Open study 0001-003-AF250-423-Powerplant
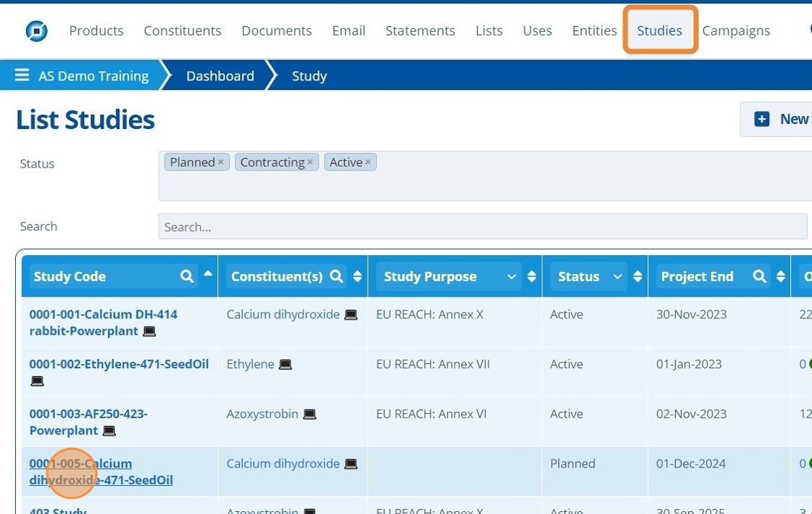812x514 pixels. [88, 422]
